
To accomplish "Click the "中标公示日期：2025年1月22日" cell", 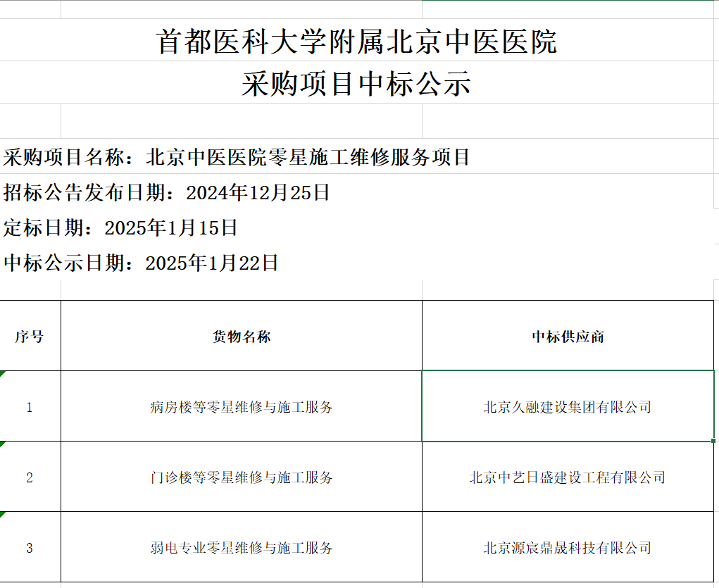I will (x=357, y=263).
